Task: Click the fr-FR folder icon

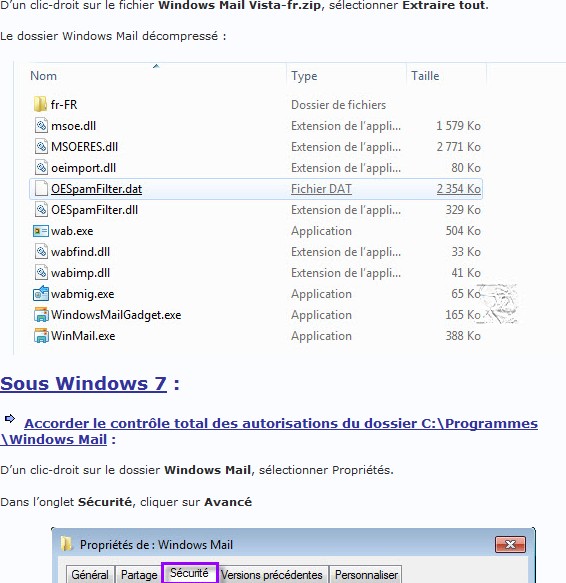Action: pyautogui.click(x=40, y=104)
